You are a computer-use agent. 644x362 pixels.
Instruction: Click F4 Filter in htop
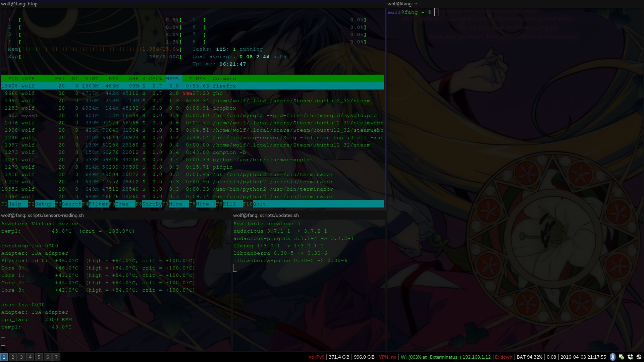tap(95, 204)
